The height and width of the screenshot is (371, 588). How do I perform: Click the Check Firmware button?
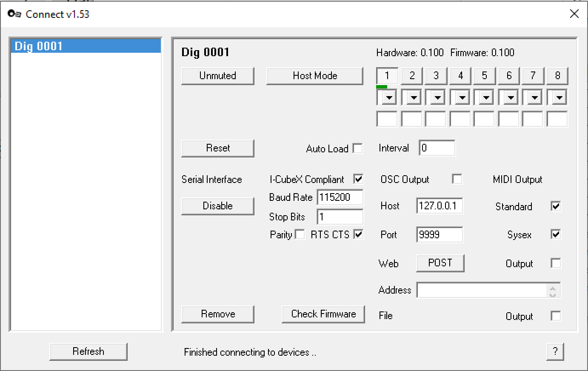point(323,314)
